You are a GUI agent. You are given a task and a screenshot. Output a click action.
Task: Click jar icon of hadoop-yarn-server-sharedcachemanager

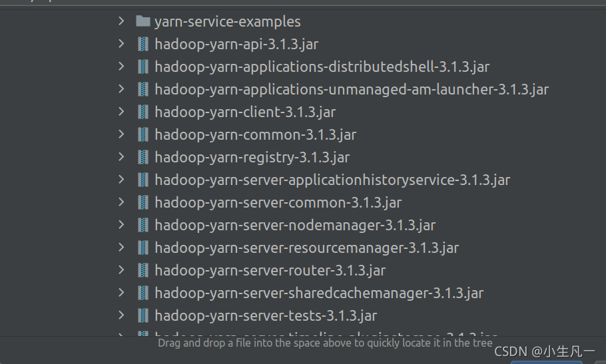tap(143, 293)
